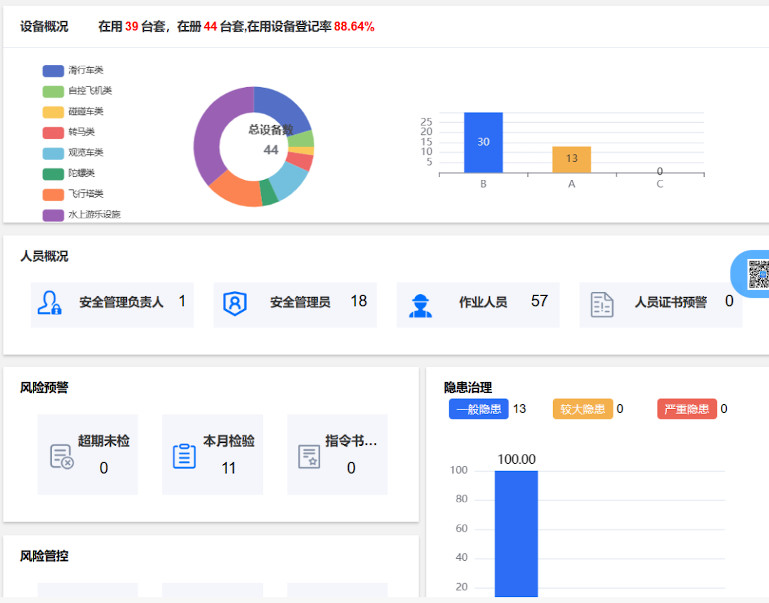Click the 指令书 certificate icon
The height and width of the screenshot is (603, 769).
(309, 456)
